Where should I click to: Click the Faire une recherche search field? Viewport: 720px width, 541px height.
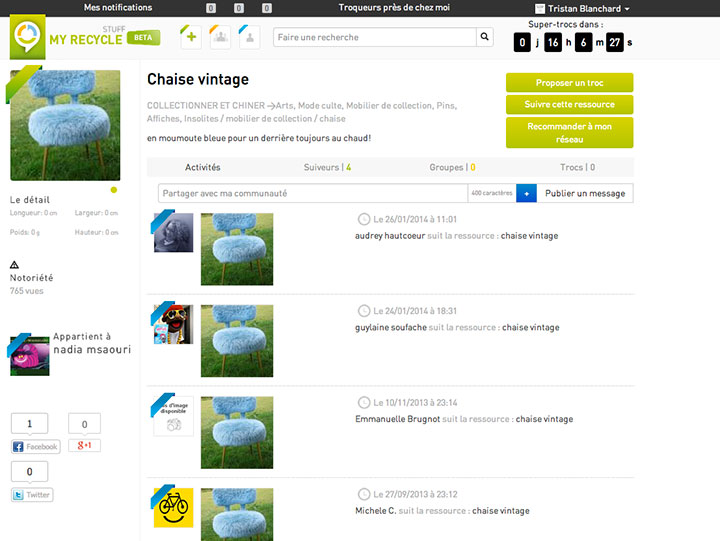tap(374, 37)
